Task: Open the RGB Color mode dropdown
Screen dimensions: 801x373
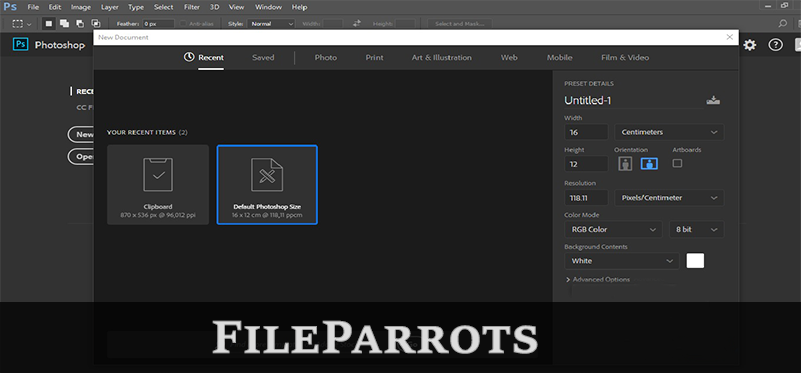Action: pyautogui.click(x=613, y=230)
